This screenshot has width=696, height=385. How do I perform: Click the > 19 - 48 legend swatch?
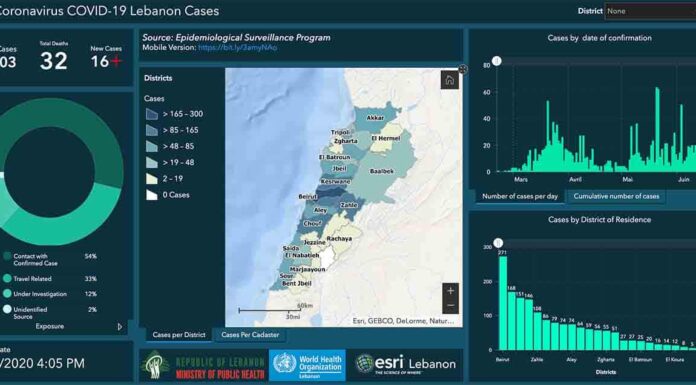152,163
